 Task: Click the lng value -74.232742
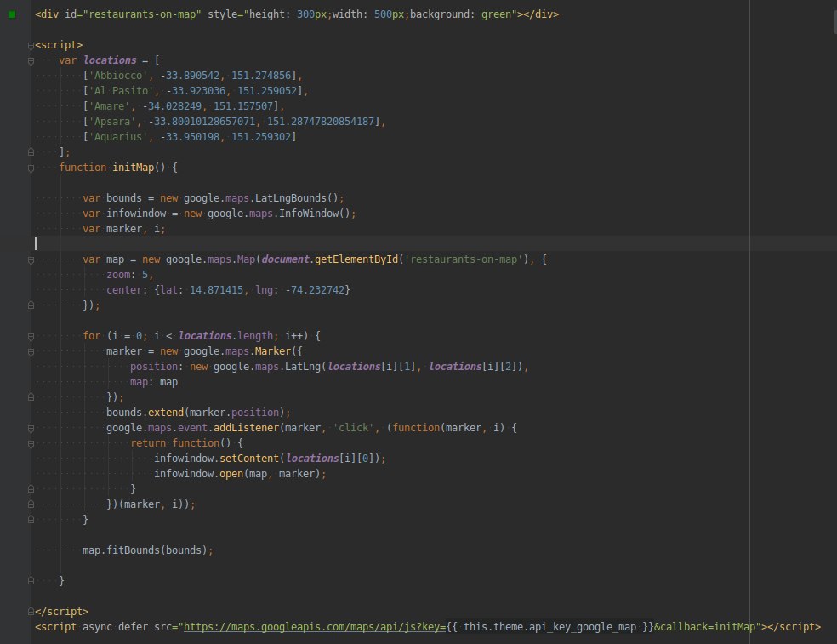(315, 290)
